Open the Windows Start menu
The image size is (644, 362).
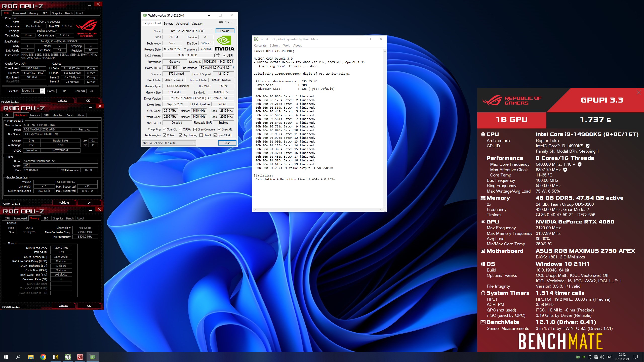coord(6,357)
